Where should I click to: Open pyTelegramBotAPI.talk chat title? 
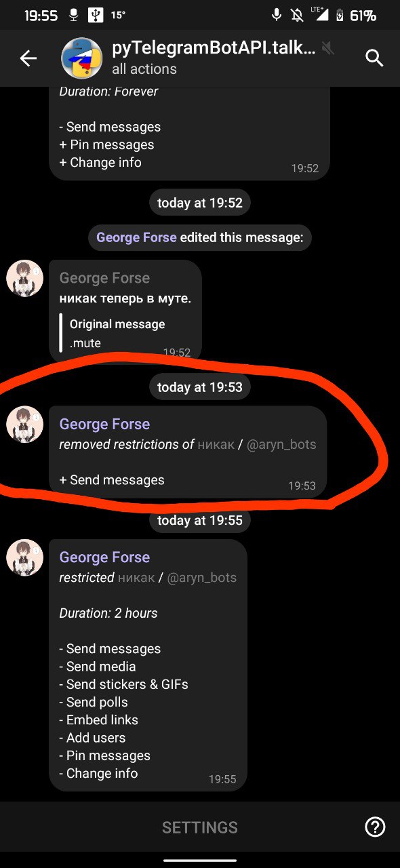214,48
